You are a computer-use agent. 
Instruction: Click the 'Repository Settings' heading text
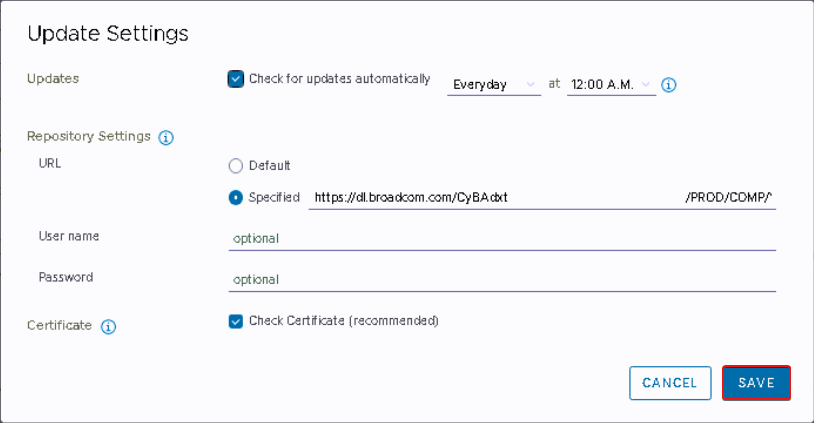[89, 136]
